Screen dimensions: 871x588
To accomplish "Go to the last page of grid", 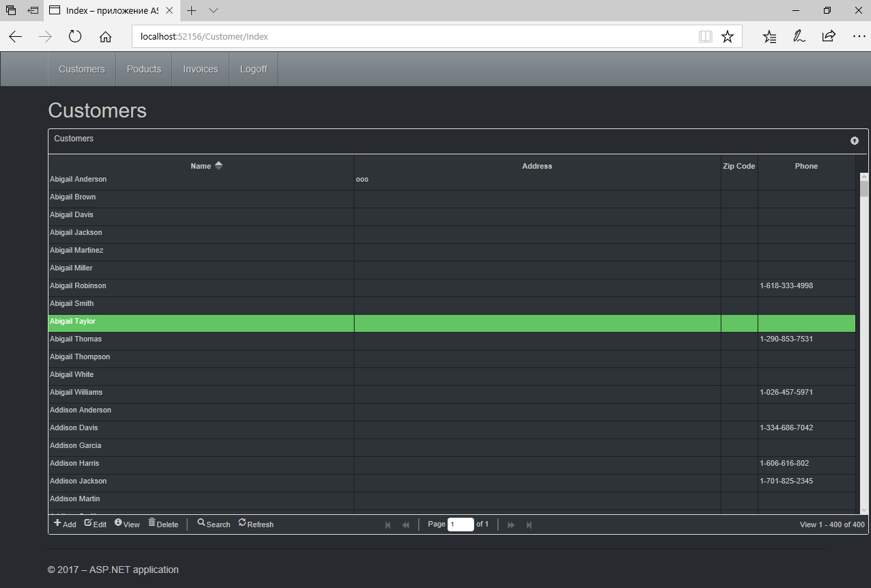I will pos(529,524).
